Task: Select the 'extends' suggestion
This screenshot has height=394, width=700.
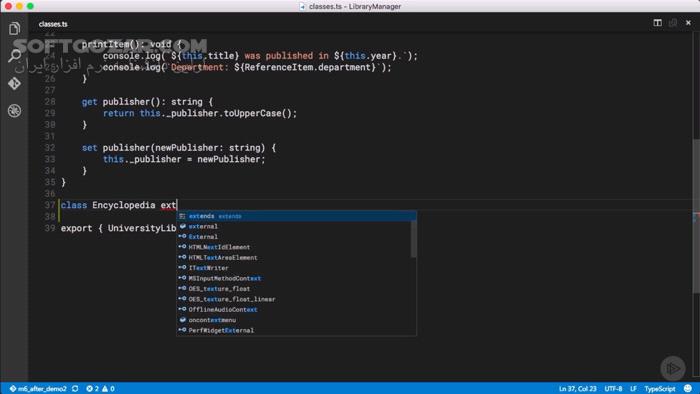Action: pyautogui.click(x=296, y=216)
